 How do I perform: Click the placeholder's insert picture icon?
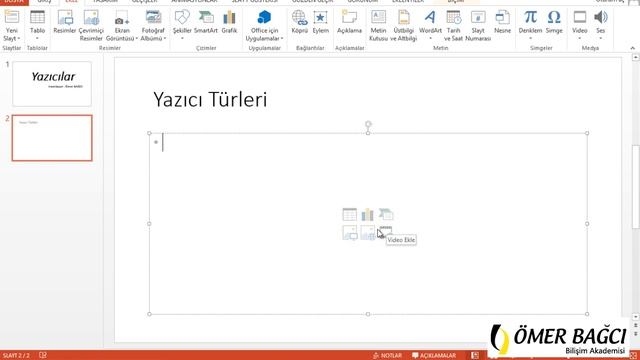click(x=349, y=233)
